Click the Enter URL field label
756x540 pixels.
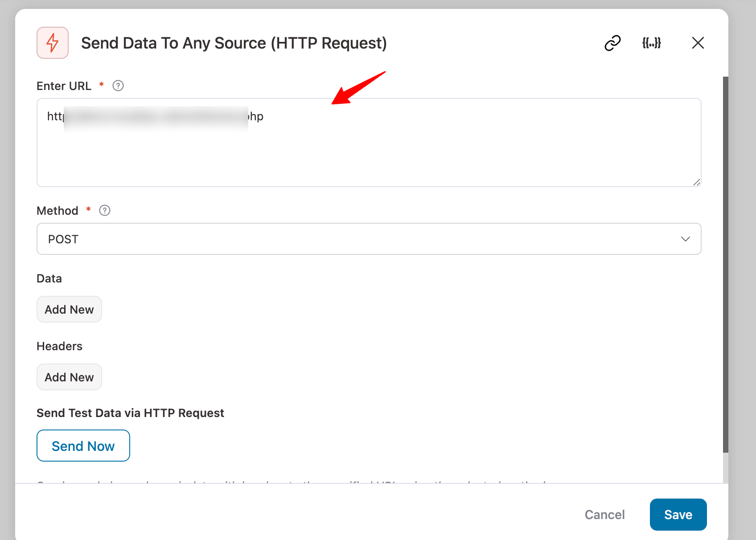pos(64,86)
